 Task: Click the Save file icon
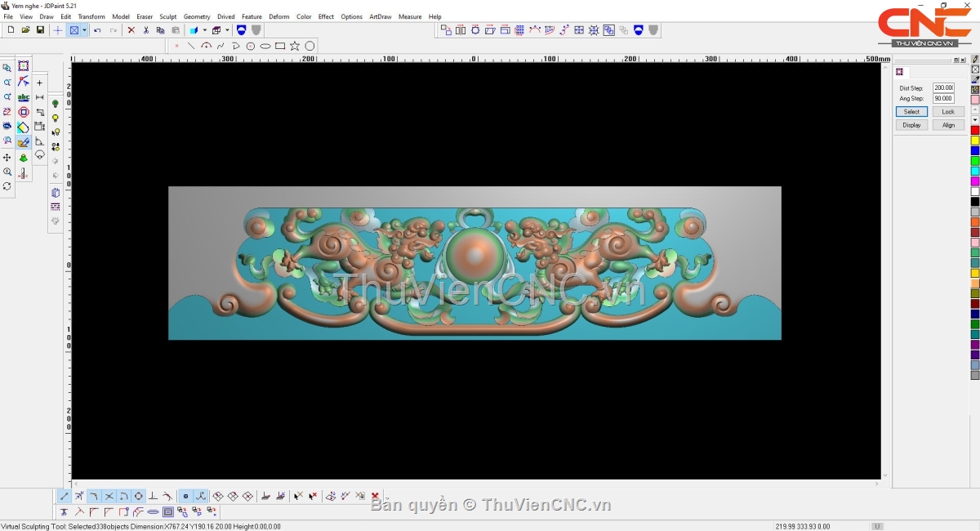(40, 30)
